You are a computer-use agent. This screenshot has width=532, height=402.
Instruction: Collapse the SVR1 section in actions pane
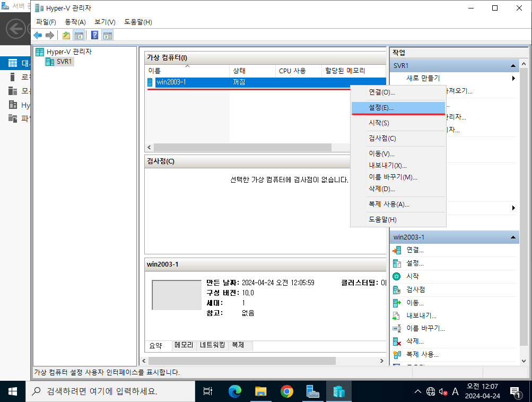tap(513, 66)
